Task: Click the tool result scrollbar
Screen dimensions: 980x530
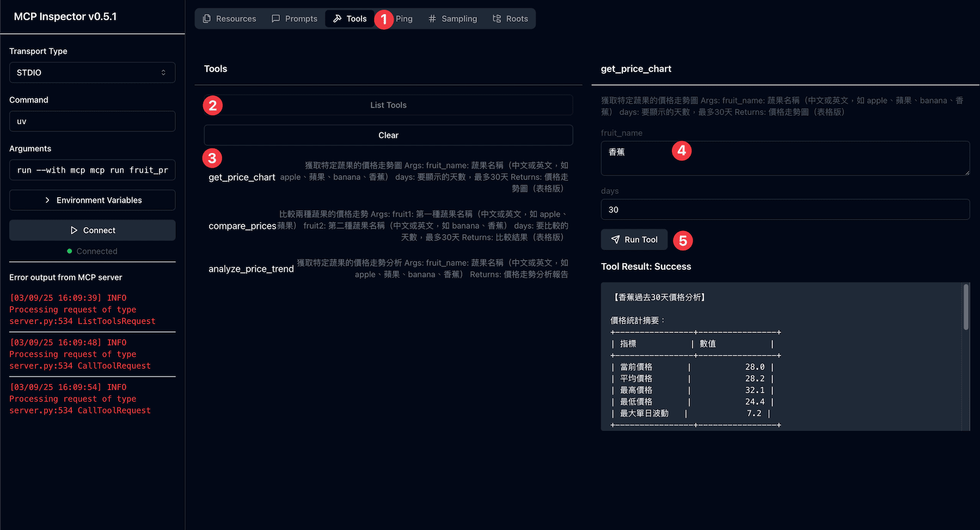Action: [966, 307]
